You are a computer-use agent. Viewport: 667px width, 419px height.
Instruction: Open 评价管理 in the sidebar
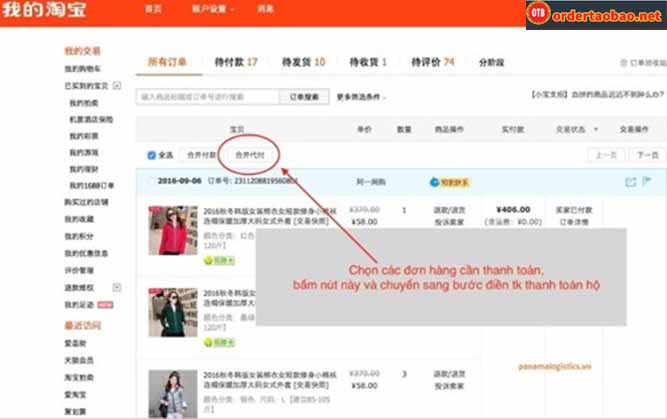tap(79, 270)
